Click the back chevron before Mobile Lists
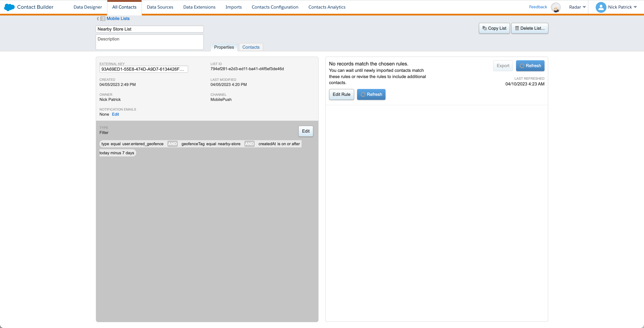This screenshot has height=328, width=644. tap(98, 18)
